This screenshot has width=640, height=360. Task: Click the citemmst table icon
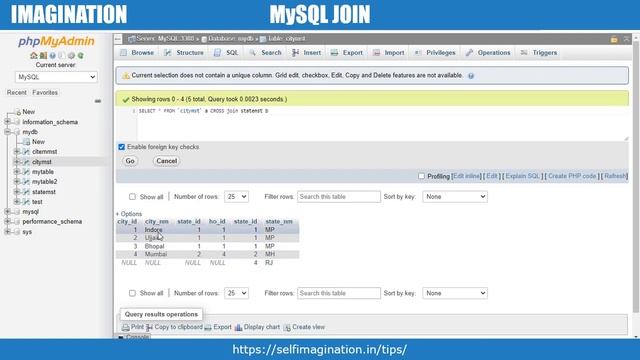tap(26, 152)
